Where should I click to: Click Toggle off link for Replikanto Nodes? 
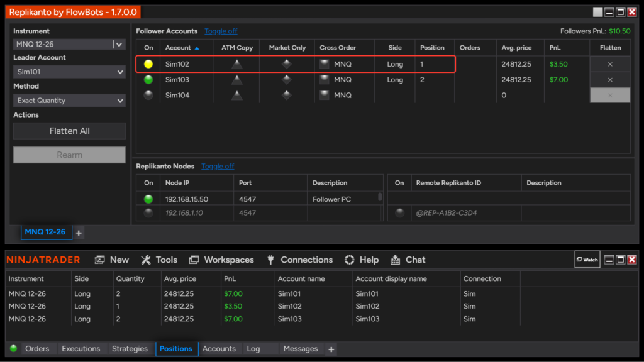point(218,166)
